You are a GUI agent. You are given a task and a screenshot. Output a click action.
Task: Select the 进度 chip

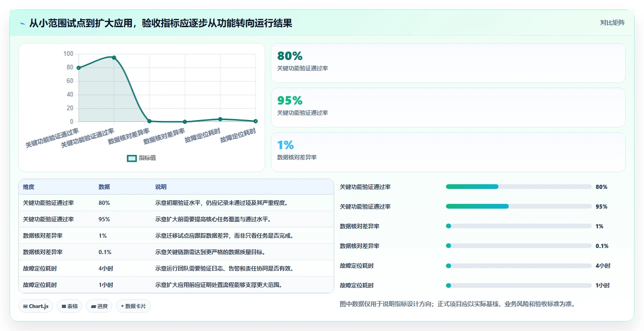pyautogui.click(x=99, y=306)
